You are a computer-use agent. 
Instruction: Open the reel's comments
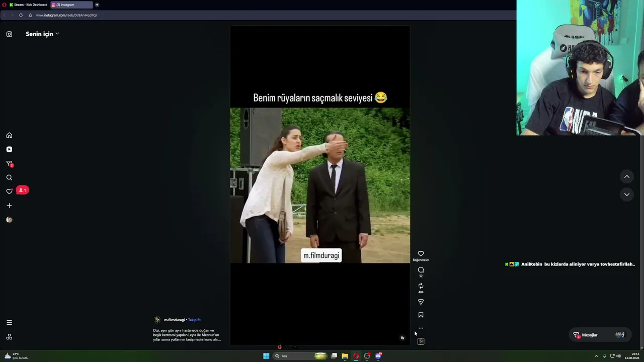click(421, 270)
